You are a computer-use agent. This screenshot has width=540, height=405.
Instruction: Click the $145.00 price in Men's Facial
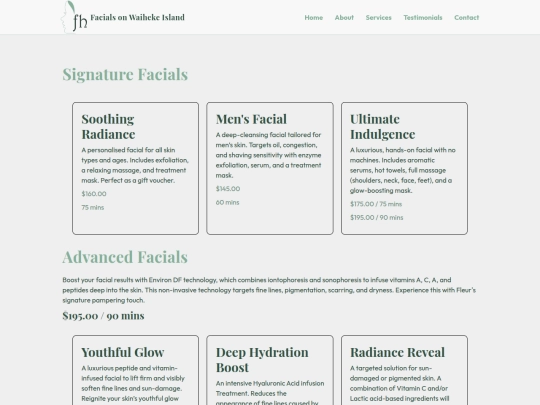pos(228,189)
